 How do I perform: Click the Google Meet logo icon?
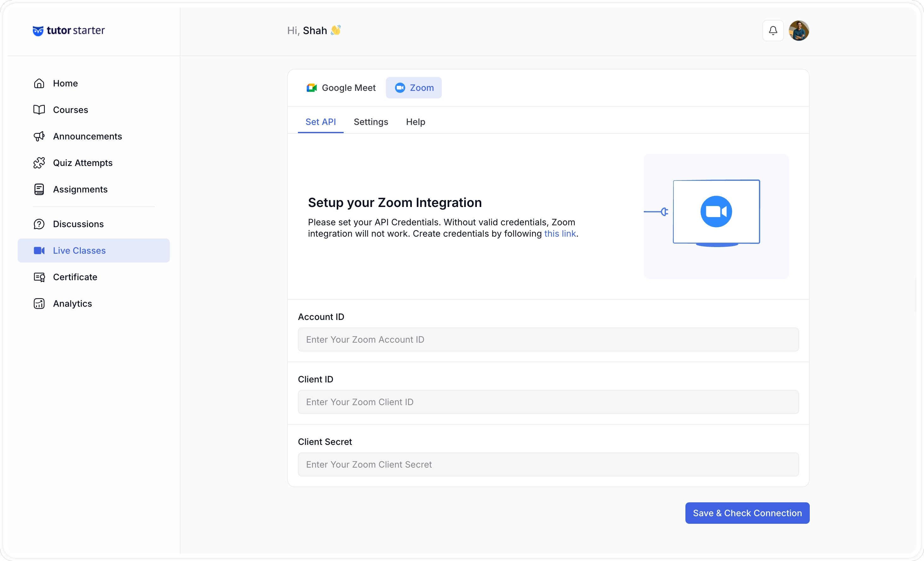pos(311,88)
